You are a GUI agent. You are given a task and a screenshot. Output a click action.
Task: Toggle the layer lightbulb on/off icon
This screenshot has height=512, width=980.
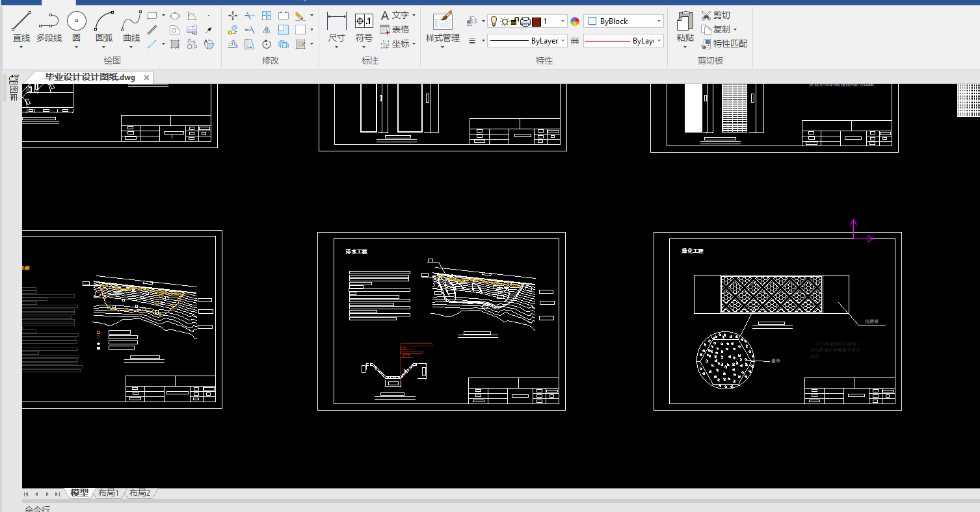point(494,21)
